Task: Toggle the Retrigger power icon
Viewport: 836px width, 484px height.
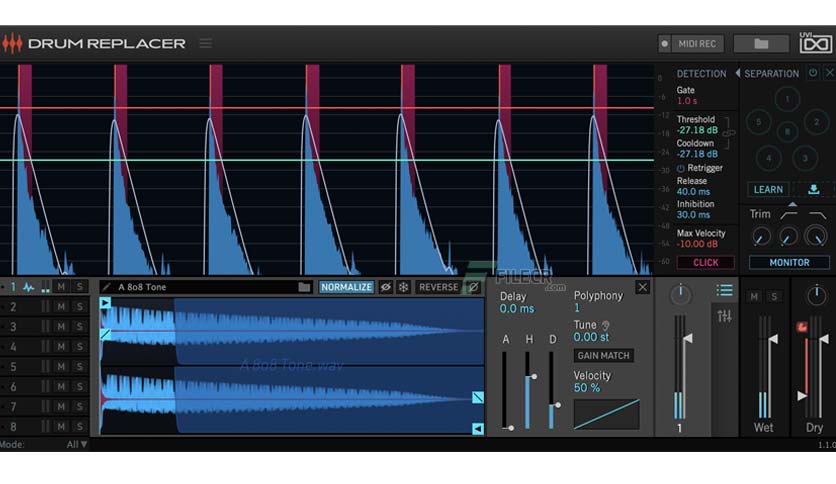Action: pyautogui.click(x=680, y=168)
